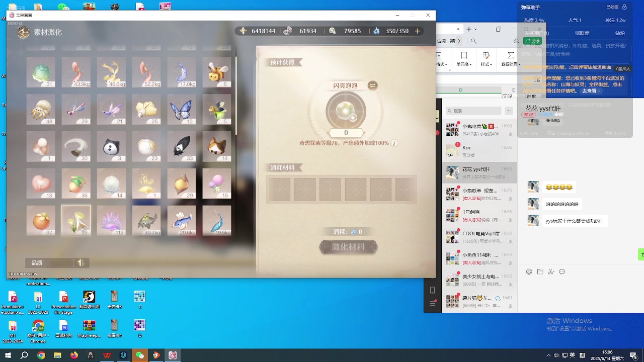644x362 pixels.
Task: Open chat history bubble icon in WeChat
Action: click(562, 271)
